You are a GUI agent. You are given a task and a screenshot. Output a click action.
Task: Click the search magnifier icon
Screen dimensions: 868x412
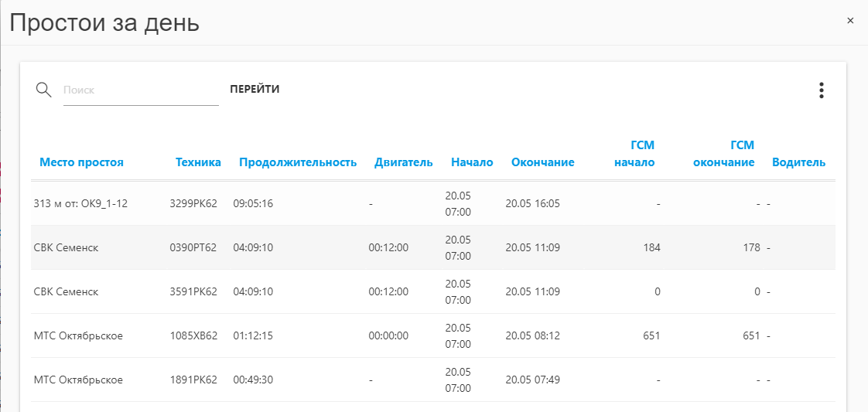[x=44, y=89]
